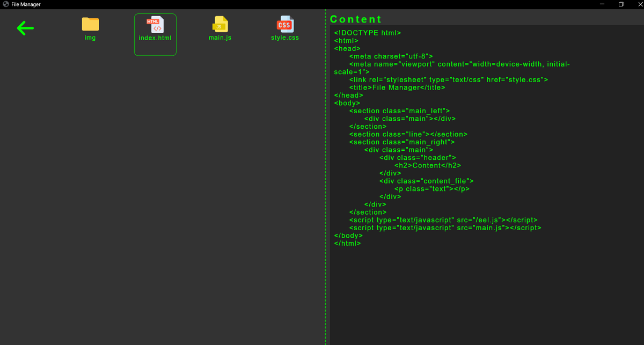Click the p class="text" line
This screenshot has height=345, width=644.
[x=432, y=189]
